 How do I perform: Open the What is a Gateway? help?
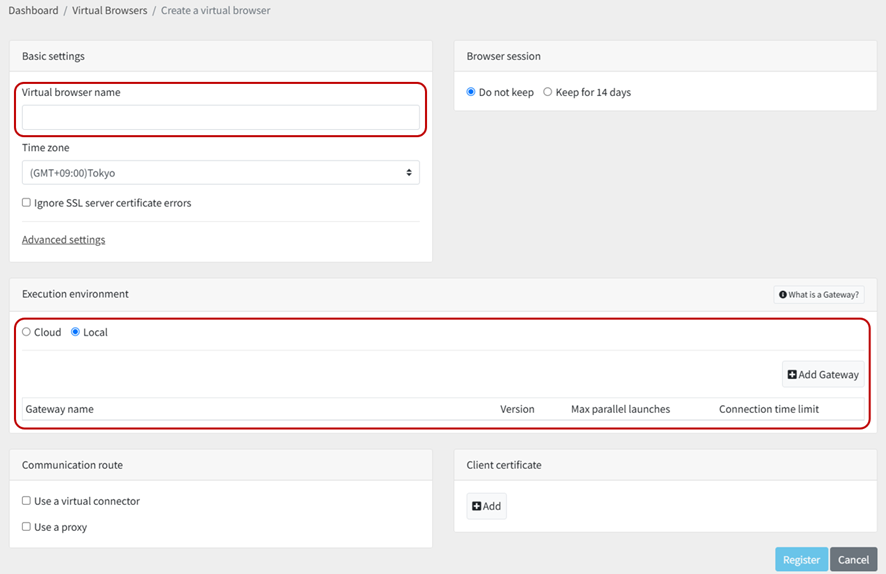819,294
